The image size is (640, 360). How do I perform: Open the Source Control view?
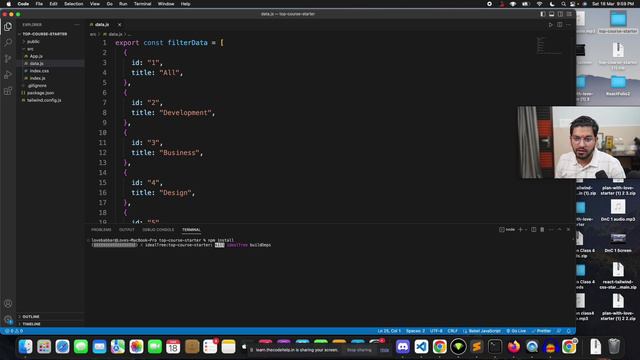(x=8, y=59)
